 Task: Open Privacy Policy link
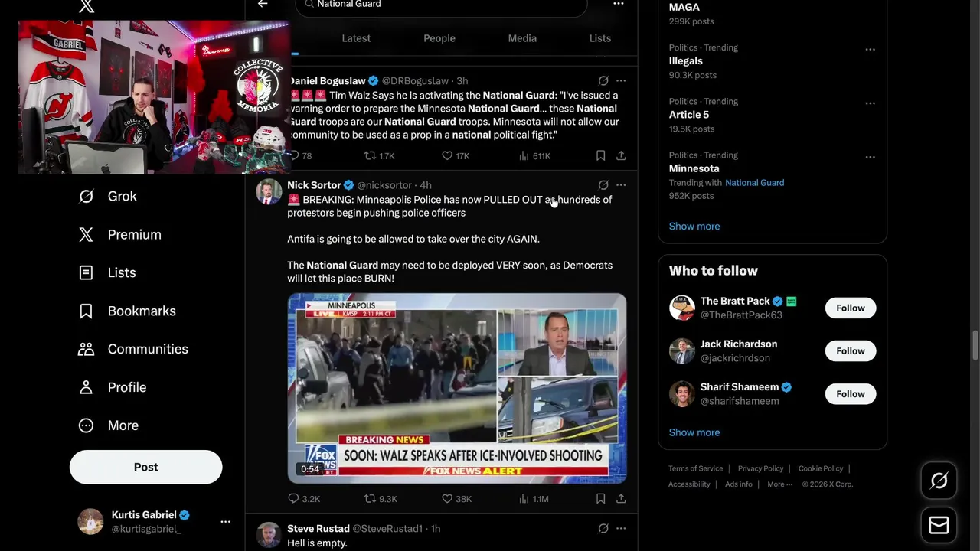pos(760,468)
